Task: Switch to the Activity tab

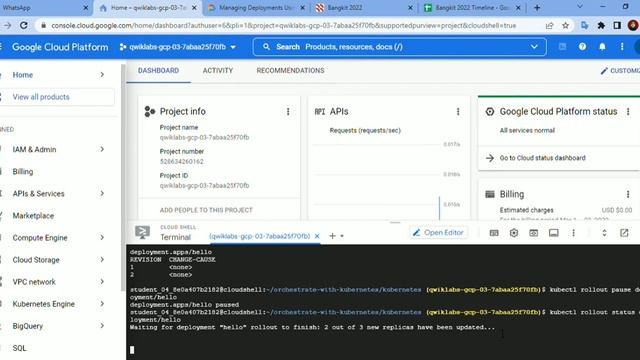Action: point(218,71)
